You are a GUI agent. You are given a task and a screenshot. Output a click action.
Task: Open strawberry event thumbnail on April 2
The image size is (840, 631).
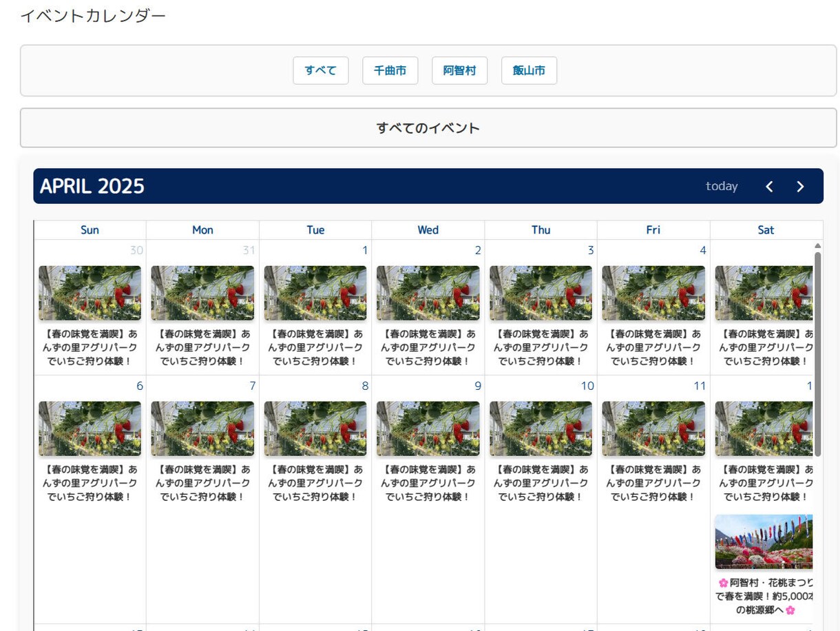click(x=428, y=293)
